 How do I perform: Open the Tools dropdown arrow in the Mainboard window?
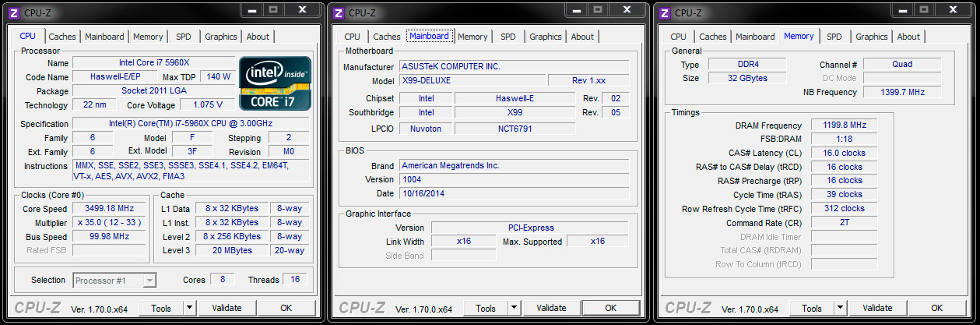515,308
